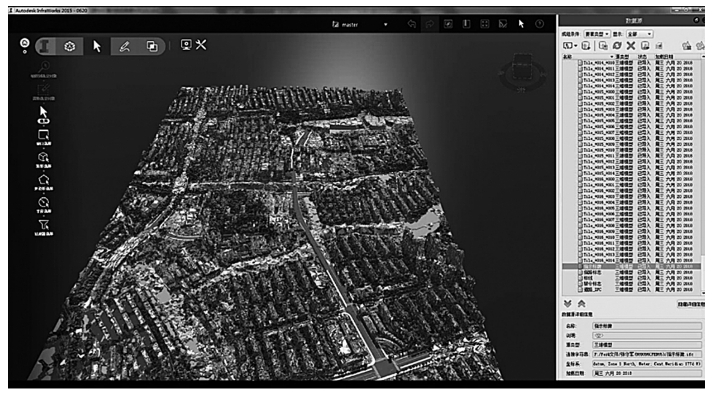The height and width of the screenshot is (397, 713).
Task: Click the wrench and screwdriver settings icon
Action: (x=201, y=45)
